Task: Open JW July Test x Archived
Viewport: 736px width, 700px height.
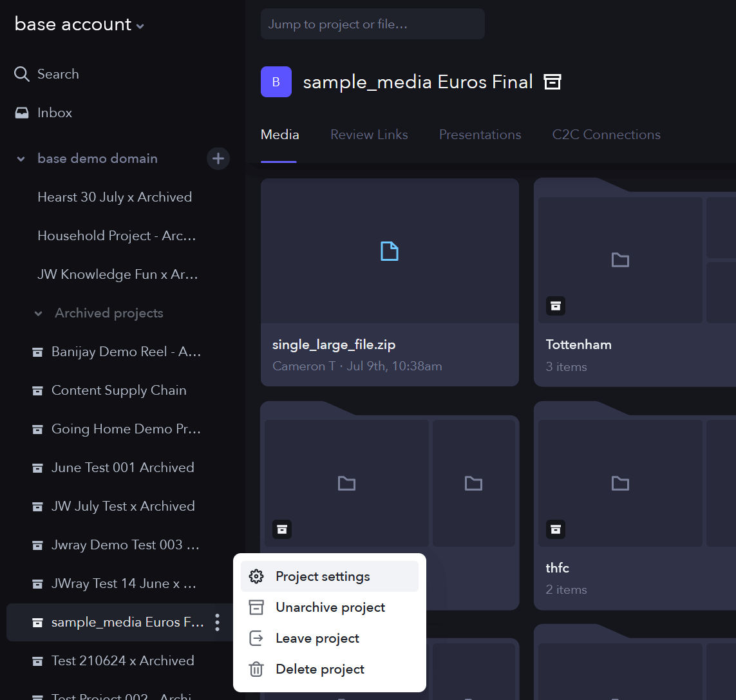Action: pos(123,506)
